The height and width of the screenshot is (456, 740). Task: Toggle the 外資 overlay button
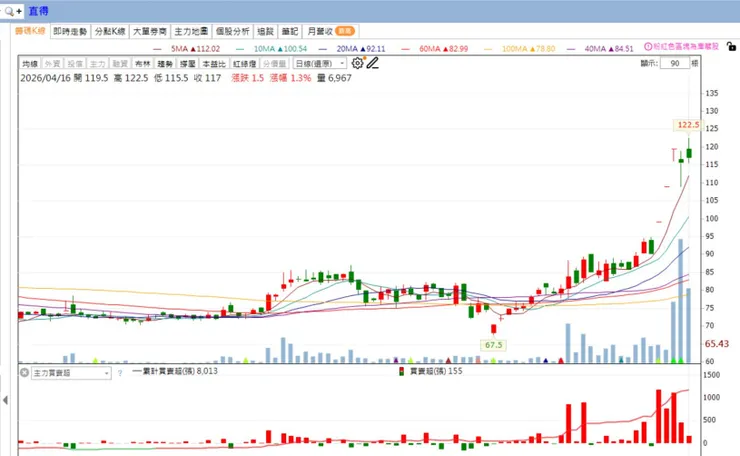[x=52, y=63]
